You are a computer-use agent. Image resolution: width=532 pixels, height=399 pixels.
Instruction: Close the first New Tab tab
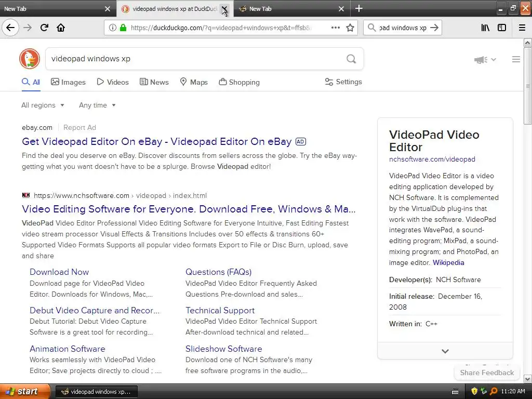tap(107, 9)
